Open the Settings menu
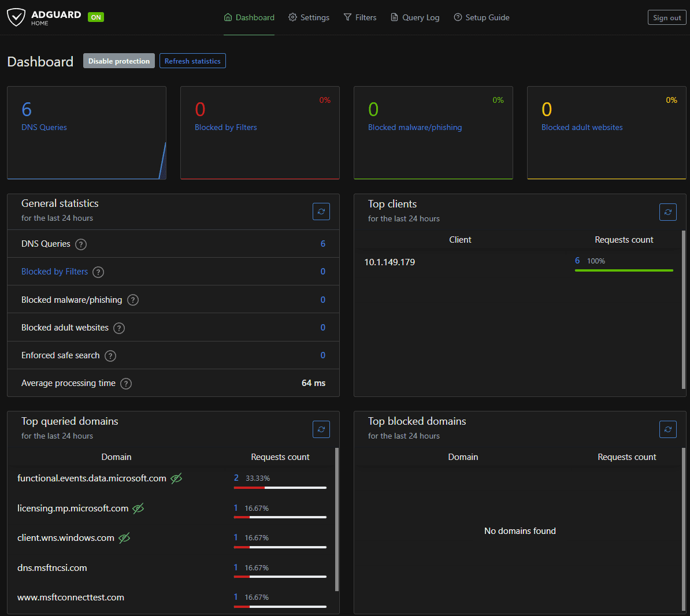 click(309, 17)
